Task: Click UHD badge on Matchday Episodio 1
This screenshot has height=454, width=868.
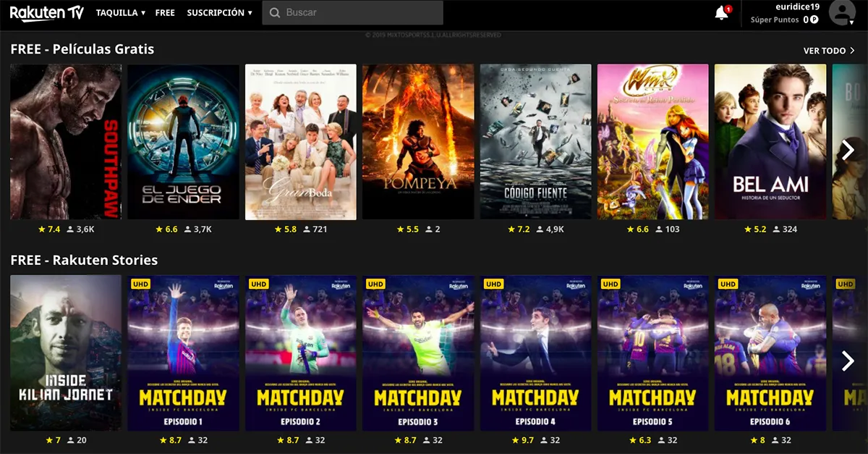Action: (x=140, y=285)
